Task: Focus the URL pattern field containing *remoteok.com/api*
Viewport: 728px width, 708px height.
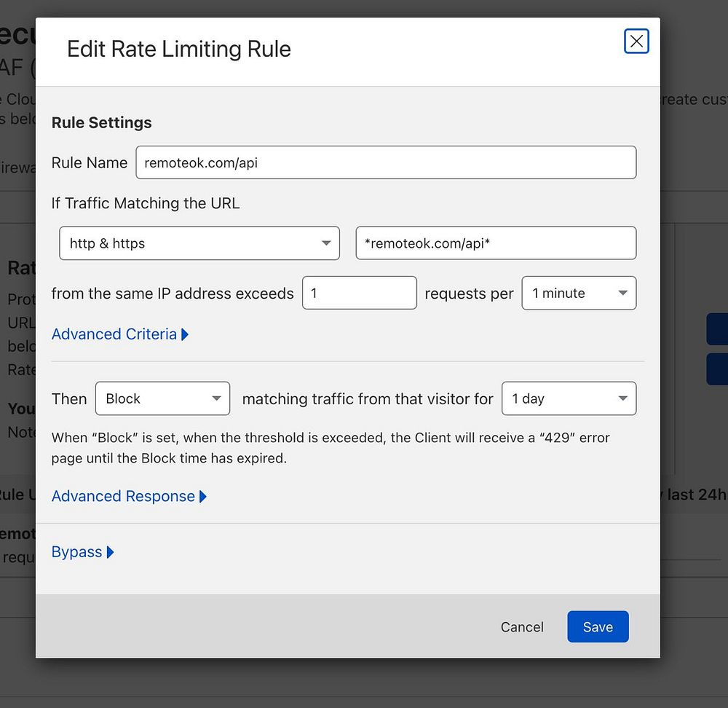Action: pyautogui.click(x=496, y=243)
